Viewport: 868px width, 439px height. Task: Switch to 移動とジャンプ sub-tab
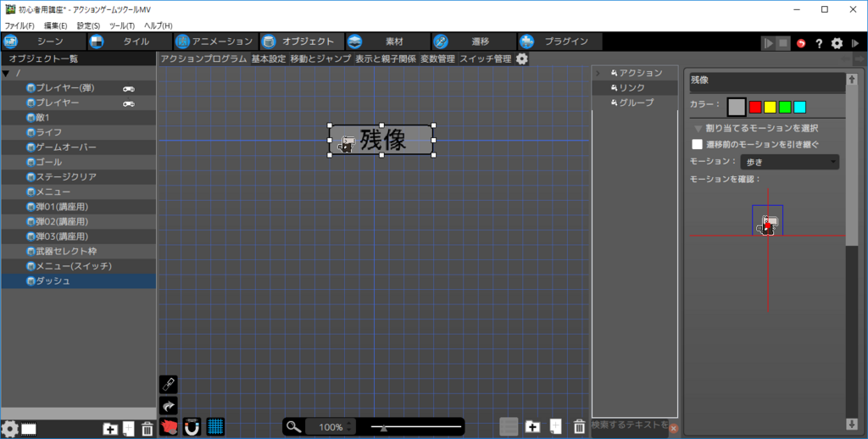point(320,58)
